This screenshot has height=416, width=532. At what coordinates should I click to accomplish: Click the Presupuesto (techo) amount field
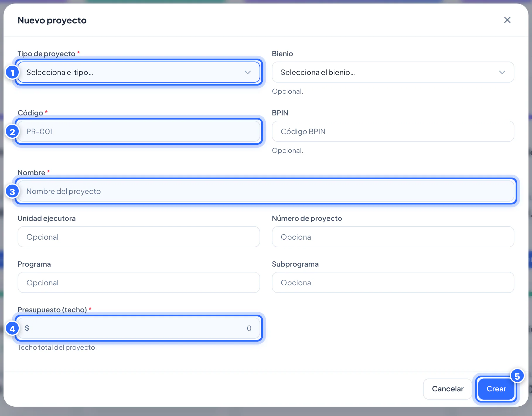coord(139,328)
